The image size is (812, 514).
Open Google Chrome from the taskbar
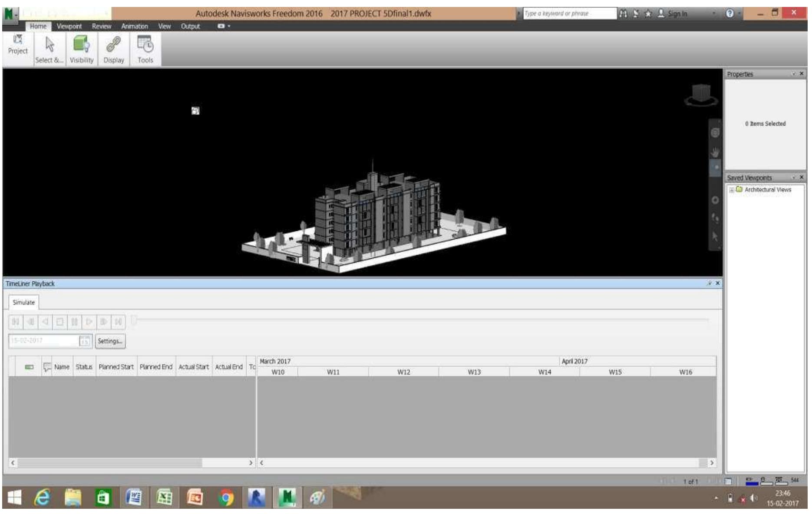(226, 498)
